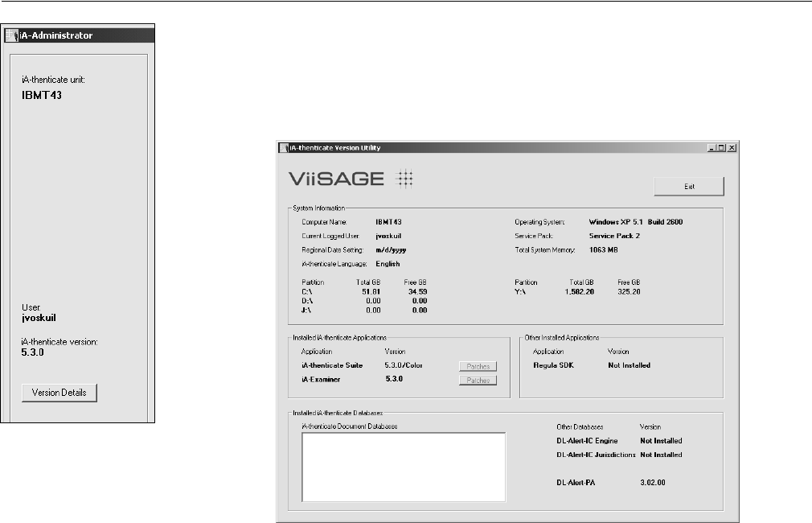Select the 1063 MB memory value
The height and width of the screenshot is (523, 812).
pyautogui.click(x=603, y=250)
